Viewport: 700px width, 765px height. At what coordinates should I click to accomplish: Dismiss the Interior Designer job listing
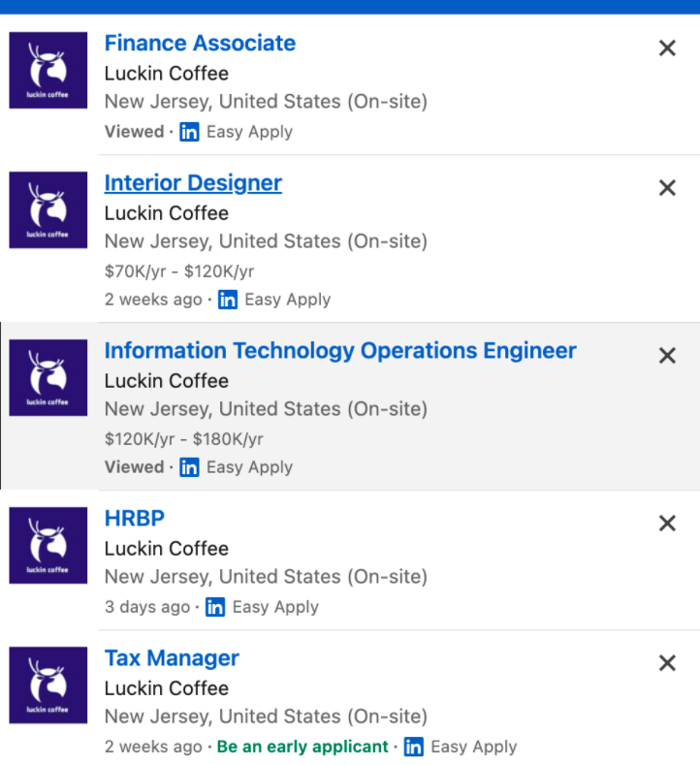[x=667, y=188]
